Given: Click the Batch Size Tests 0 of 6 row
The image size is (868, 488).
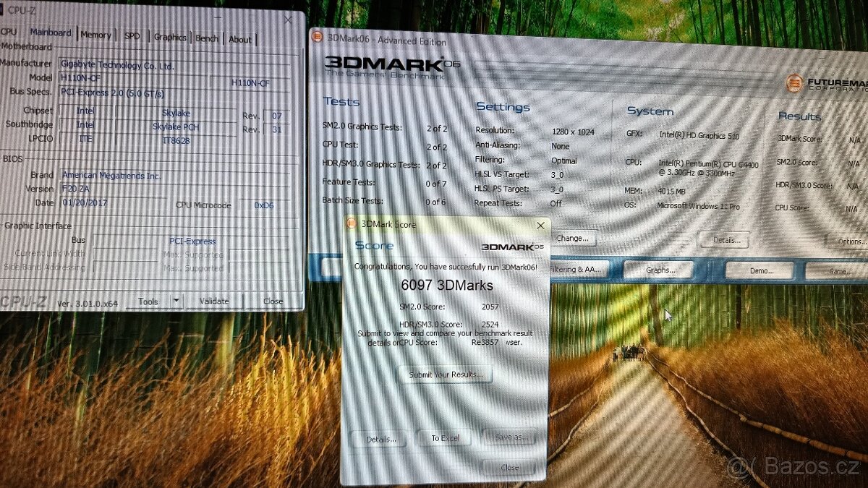Looking at the screenshot, I should 384,202.
